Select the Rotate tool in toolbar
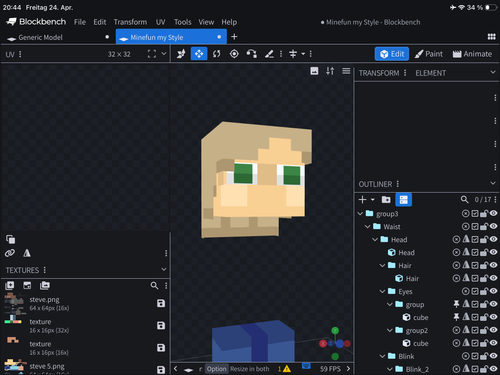The height and width of the screenshot is (375, 500). (217, 54)
